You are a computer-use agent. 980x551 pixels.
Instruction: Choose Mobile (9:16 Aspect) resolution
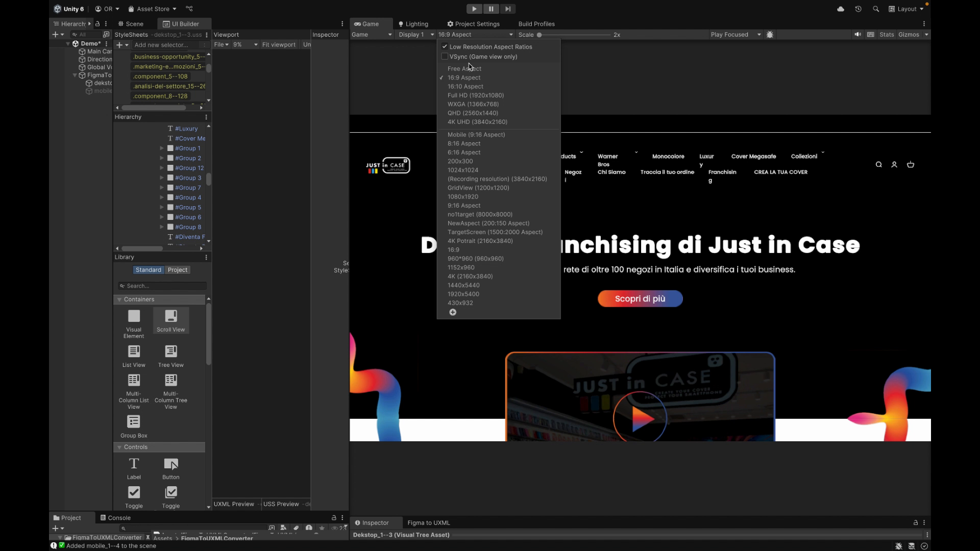coord(476,135)
